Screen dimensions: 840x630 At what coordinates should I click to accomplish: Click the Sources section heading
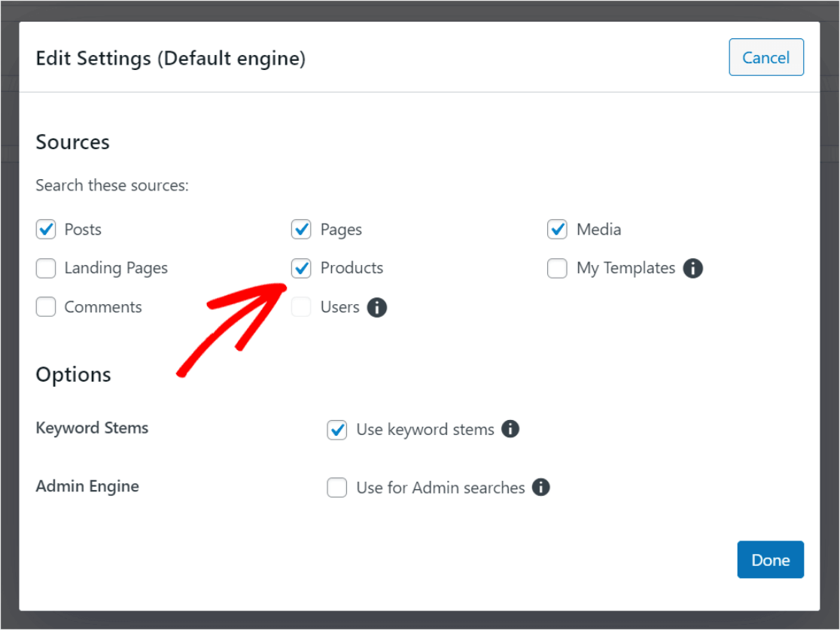pyautogui.click(x=72, y=142)
